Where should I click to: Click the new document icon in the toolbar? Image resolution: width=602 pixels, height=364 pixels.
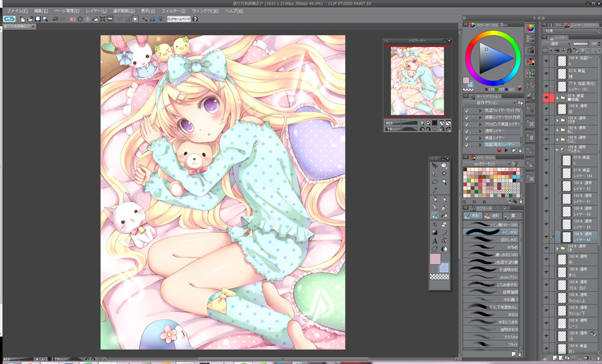click(x=22, y=19)
